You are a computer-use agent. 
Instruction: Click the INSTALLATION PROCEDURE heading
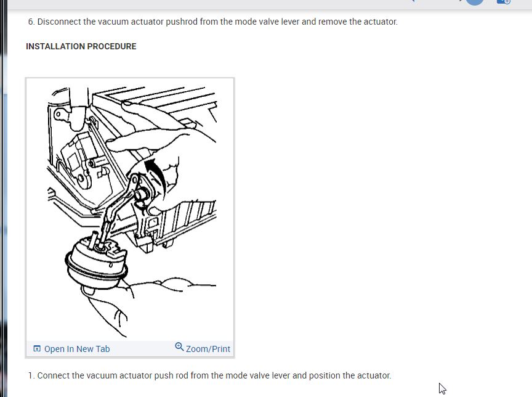coord(81,46)
